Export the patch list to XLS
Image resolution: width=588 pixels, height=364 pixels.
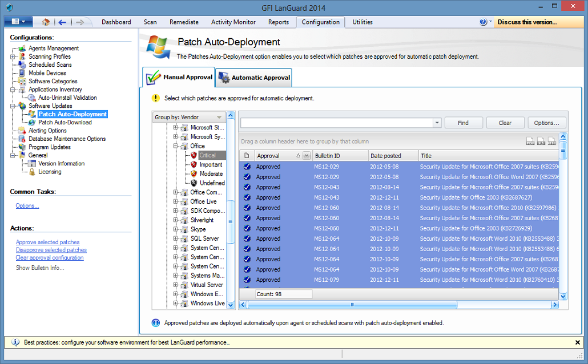tap(541, 141)
